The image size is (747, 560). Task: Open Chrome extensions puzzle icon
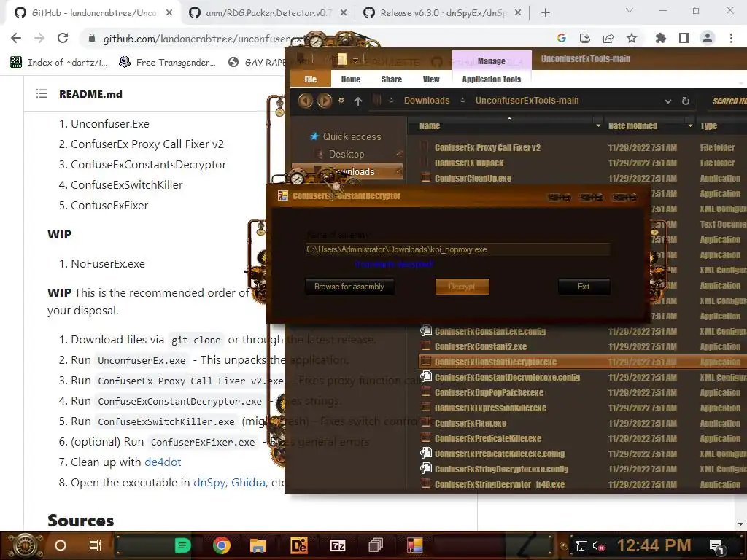click(x=661, y=38)
